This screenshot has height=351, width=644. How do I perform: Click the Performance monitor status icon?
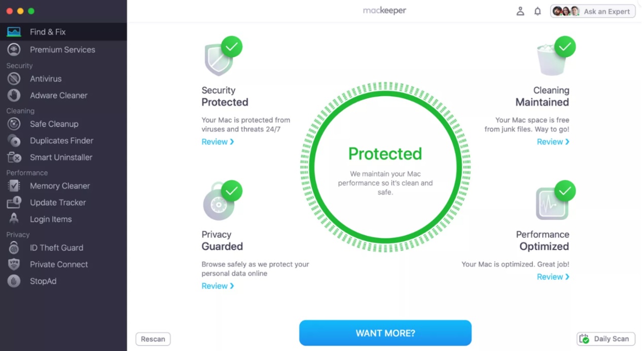tap(552, 204)
